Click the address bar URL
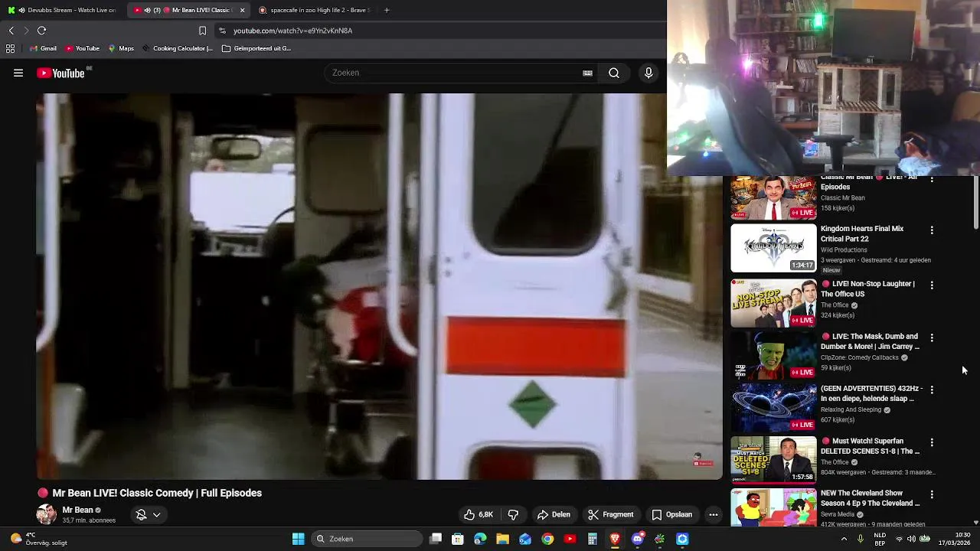Viewport: 980px width, 551px height. pos(293,31)
